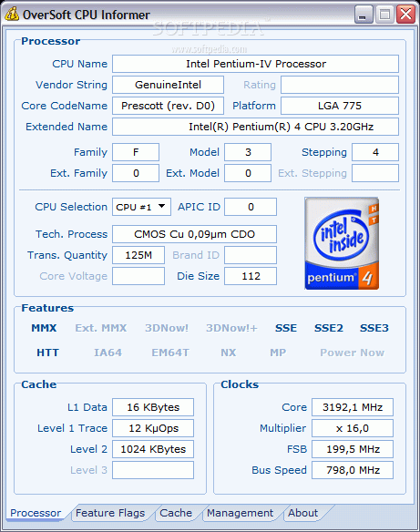Click the OverSoft CPU Informer title icon
The image size is (420, 532).
[12, 15]
